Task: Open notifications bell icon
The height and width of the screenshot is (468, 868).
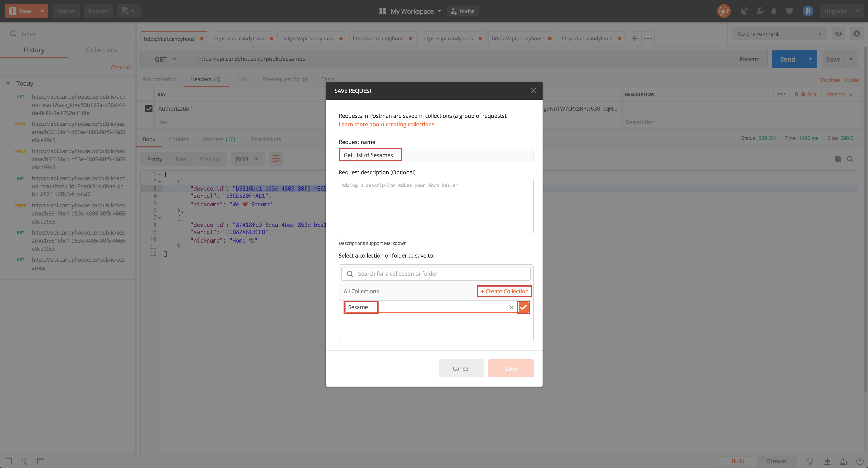Action: point(774,11)
